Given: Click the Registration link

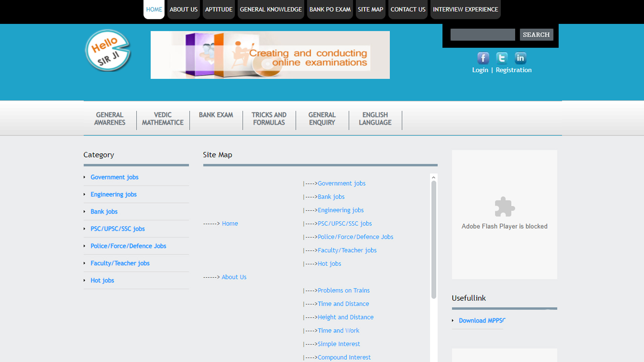Looking at the screenshot, I should (514, 70).
